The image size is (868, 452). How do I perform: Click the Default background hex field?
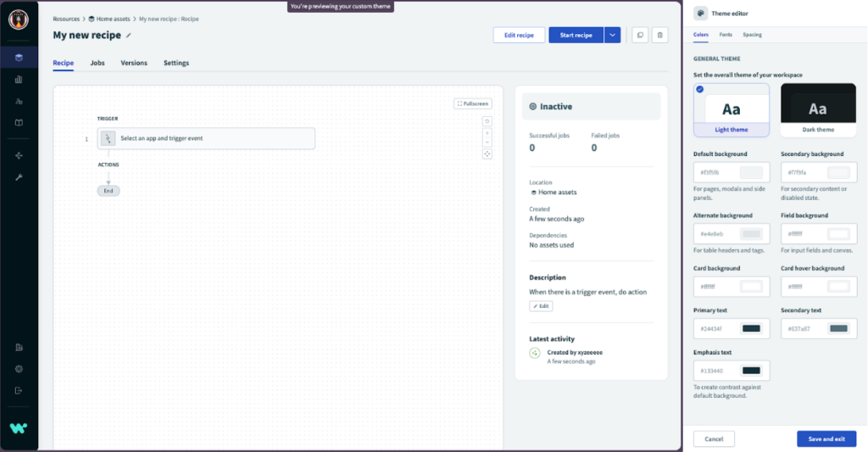[732, 172]
